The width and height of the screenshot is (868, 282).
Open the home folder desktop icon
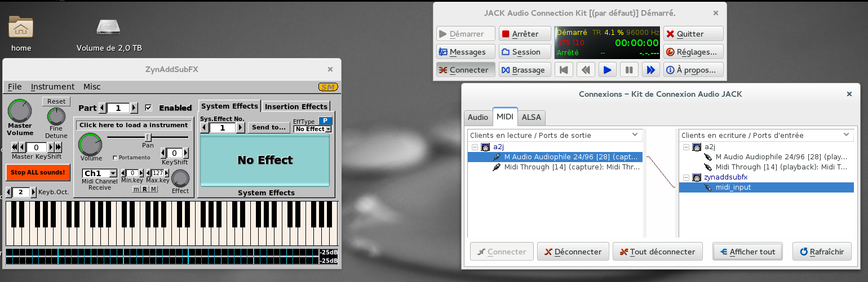[x=21, y=26]
